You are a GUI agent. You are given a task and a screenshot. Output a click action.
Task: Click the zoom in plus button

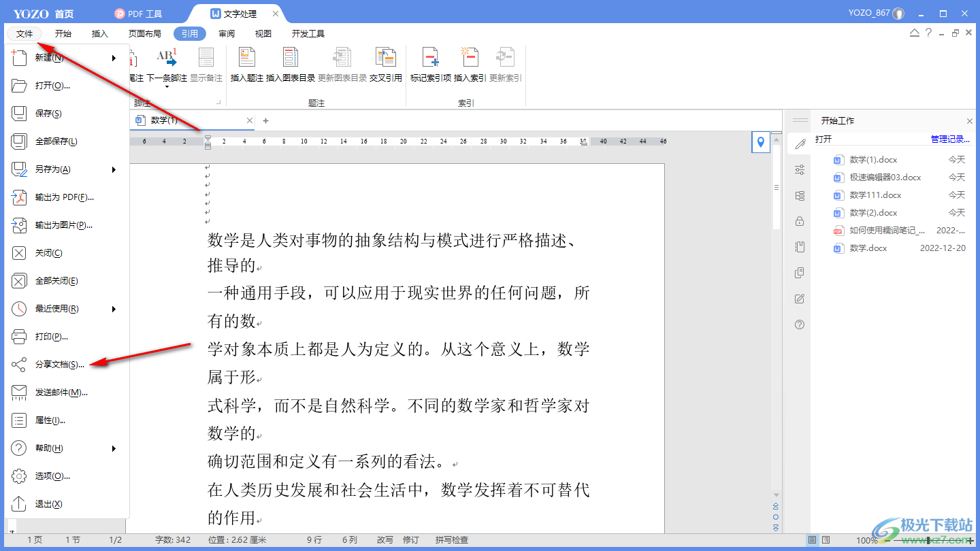pyautogui.click(x=970, y=540)
